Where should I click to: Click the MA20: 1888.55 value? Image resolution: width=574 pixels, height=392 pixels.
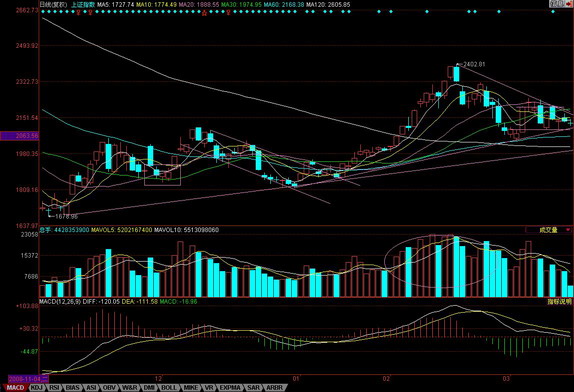coord(199,5)
